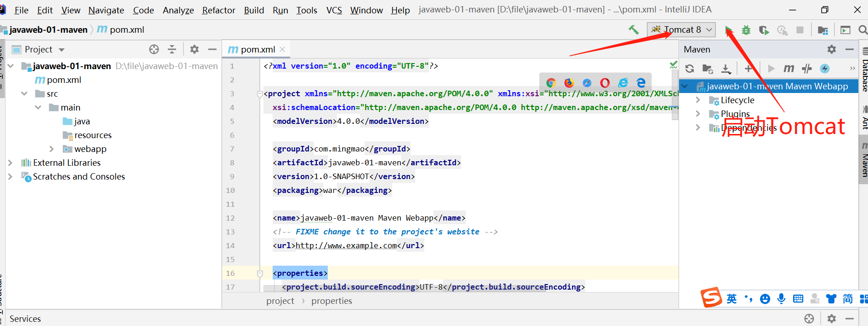Select javaweb-01-maven Maven Webapp node
This screenshot has height=326, width=868.
(x=777, y=86)
